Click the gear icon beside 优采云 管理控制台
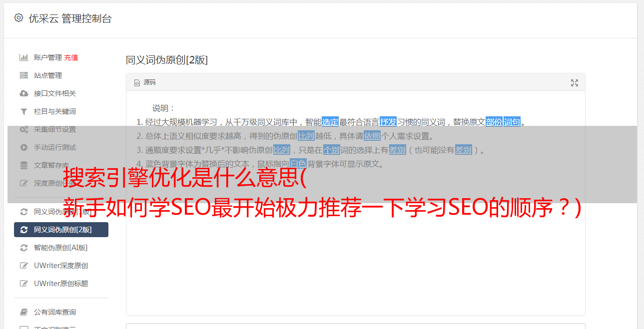644x329 pixels. point(18,18)
